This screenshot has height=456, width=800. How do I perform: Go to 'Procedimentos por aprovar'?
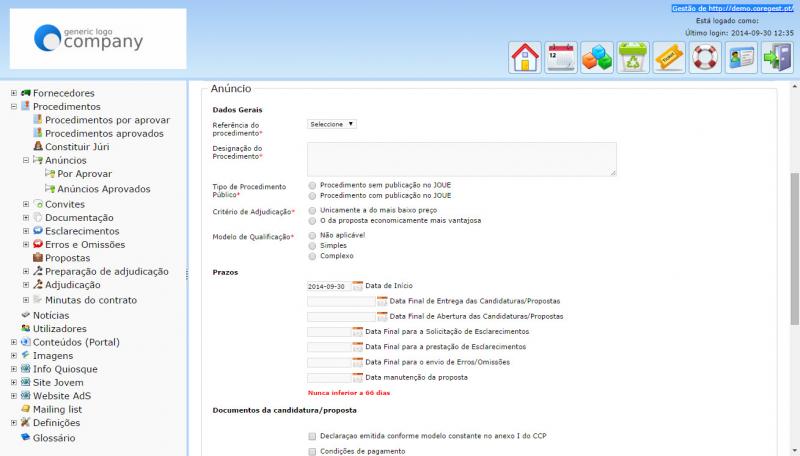coord(107,120)
